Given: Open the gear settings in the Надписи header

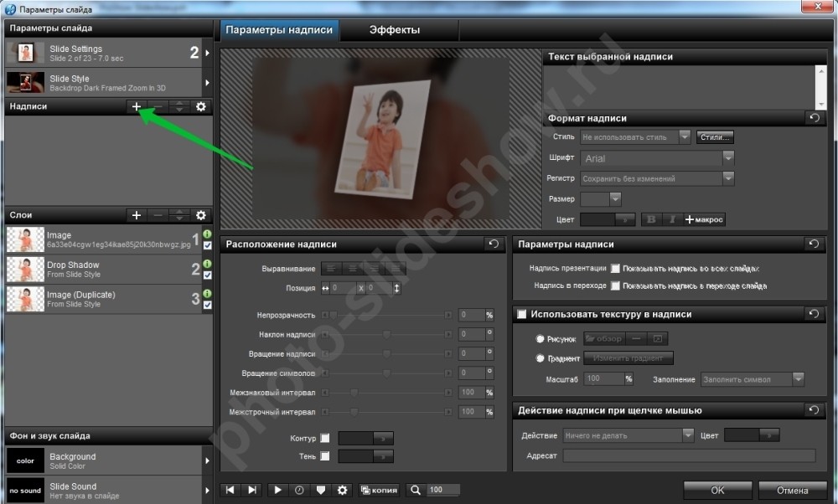Looking at the screenshot, I should pyautogui.click(x=201, y=107).
